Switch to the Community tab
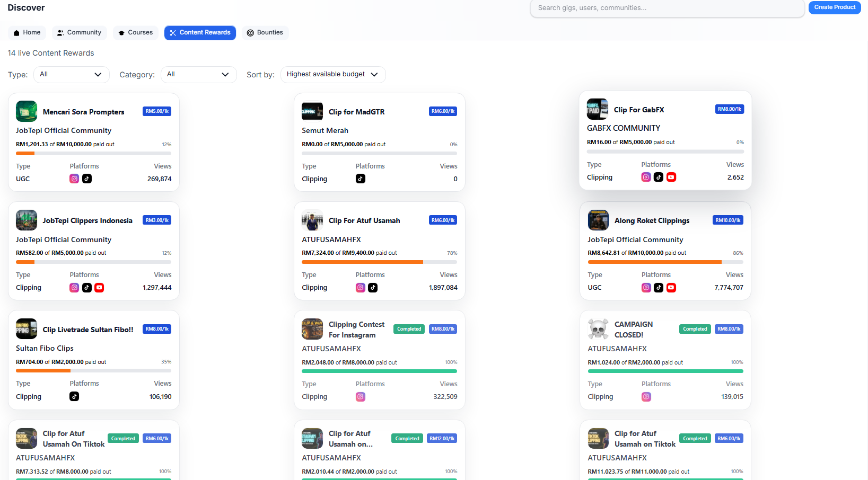The image size is (868, 480). click(x=80, y=33)
